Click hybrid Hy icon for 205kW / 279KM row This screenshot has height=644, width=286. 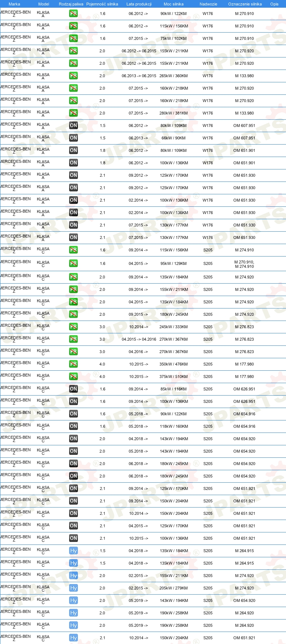pyautogui.click(x=74, y=588)
